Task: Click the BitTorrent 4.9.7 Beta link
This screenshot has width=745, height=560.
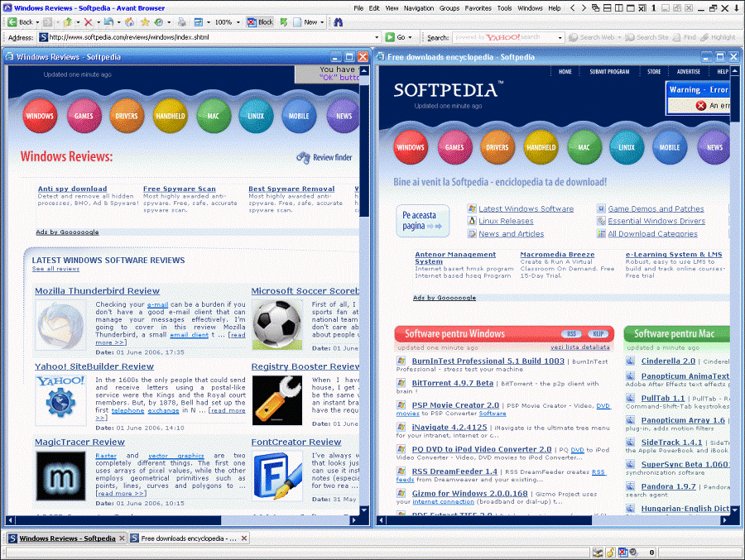Action: [x=452, y=383]
